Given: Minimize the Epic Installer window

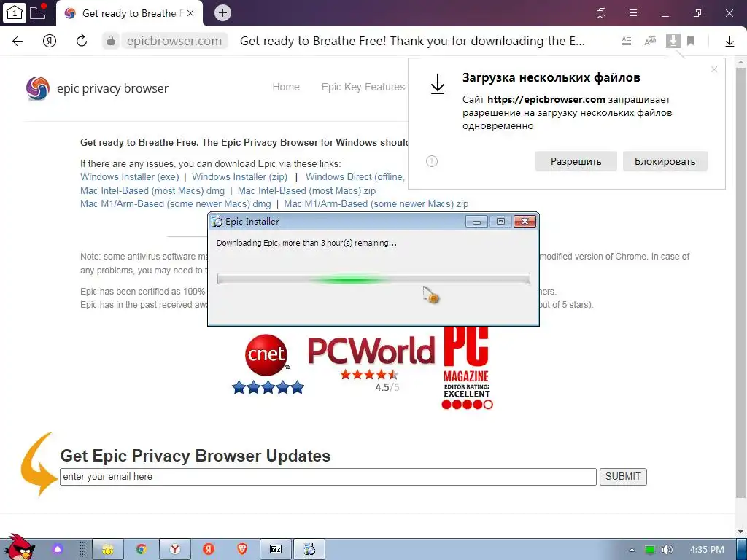Looking at the screenshot, I should [x=476, y=222].
